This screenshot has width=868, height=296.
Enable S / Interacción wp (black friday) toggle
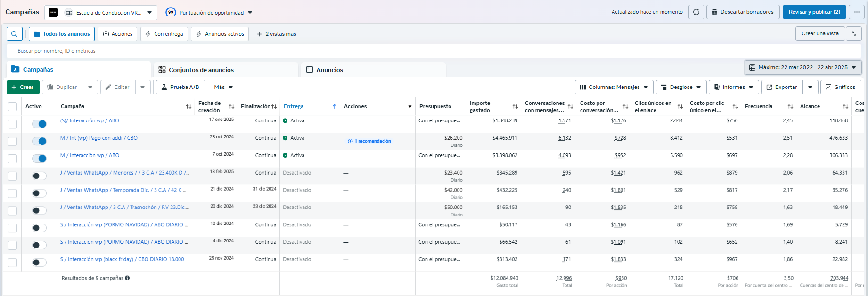[39, 263]
